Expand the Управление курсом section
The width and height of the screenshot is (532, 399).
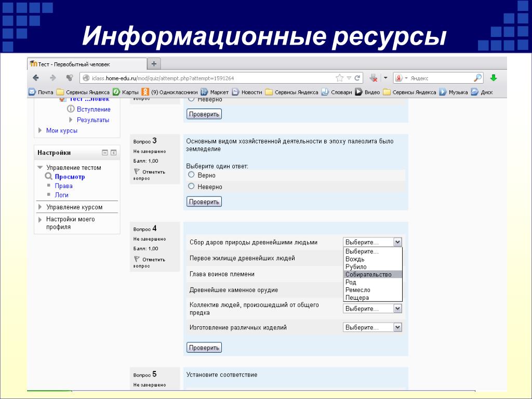click(x=40, y=207)
